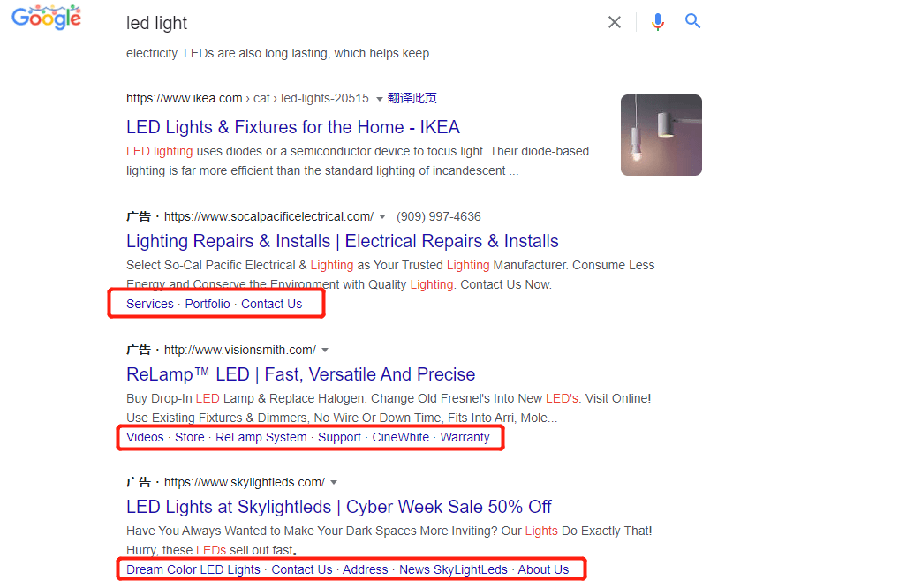914x588 pixels.
Task: Click the translate this page link
Action: (x=412, y=99)
